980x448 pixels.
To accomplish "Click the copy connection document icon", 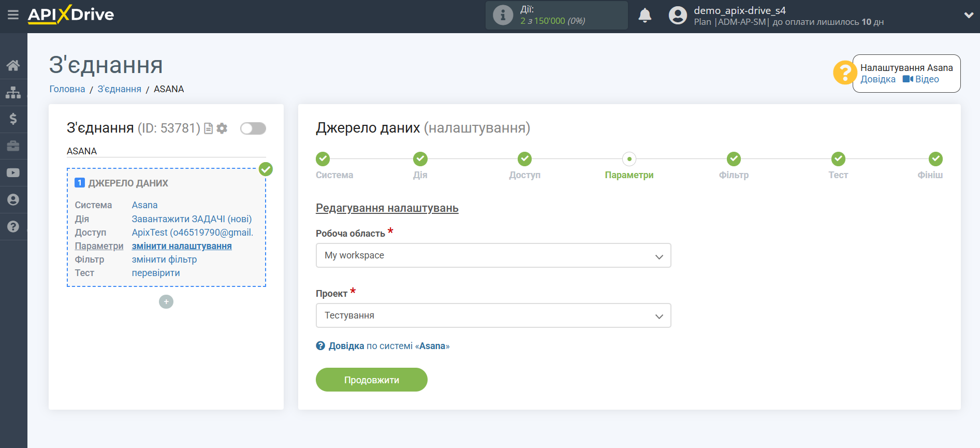I will click(x=209, y=128).
